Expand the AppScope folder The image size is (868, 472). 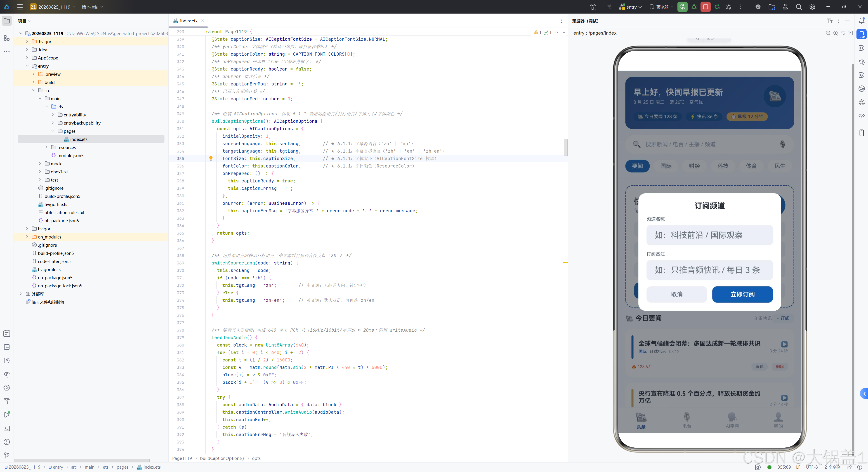click(27, 58)
